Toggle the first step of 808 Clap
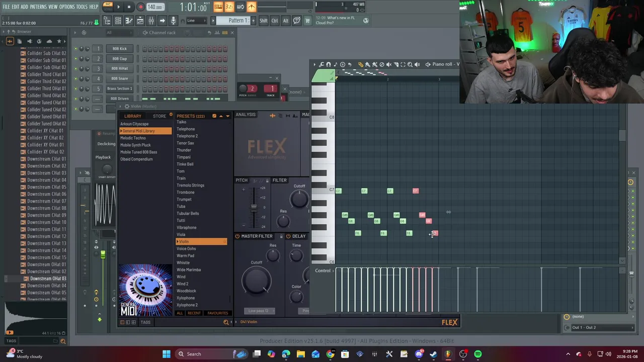Viewport: 644px width, 362px height. click(x=144, y=58)
